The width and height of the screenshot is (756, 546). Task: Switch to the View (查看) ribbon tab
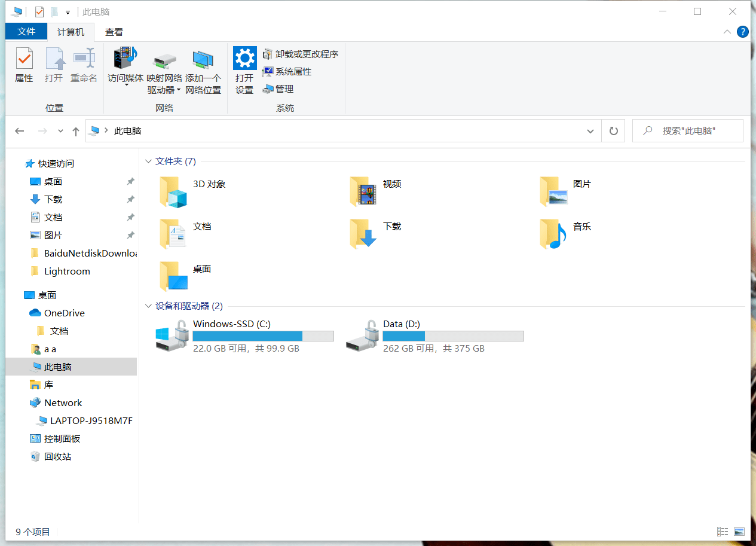coord(114,32)
